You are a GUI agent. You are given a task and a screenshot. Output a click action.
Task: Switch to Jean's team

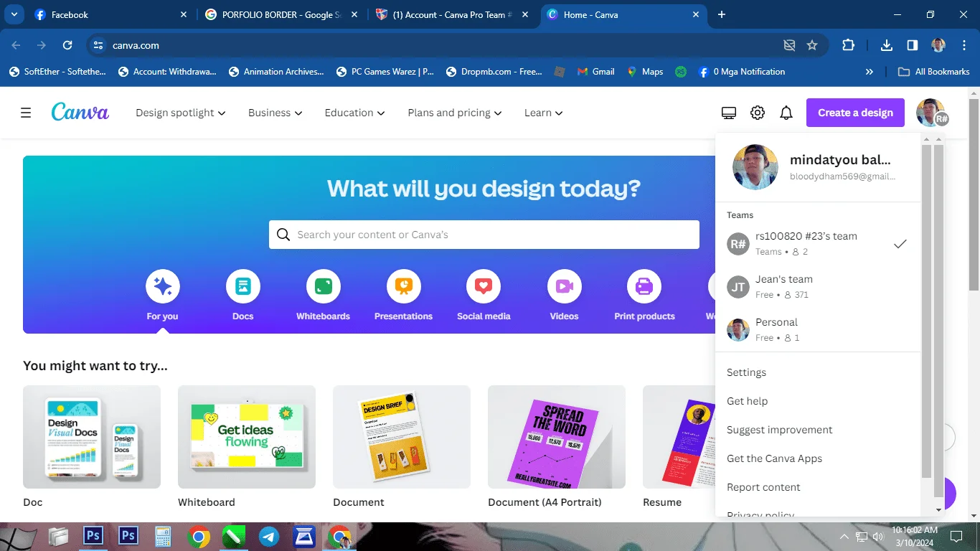[818, 287]
